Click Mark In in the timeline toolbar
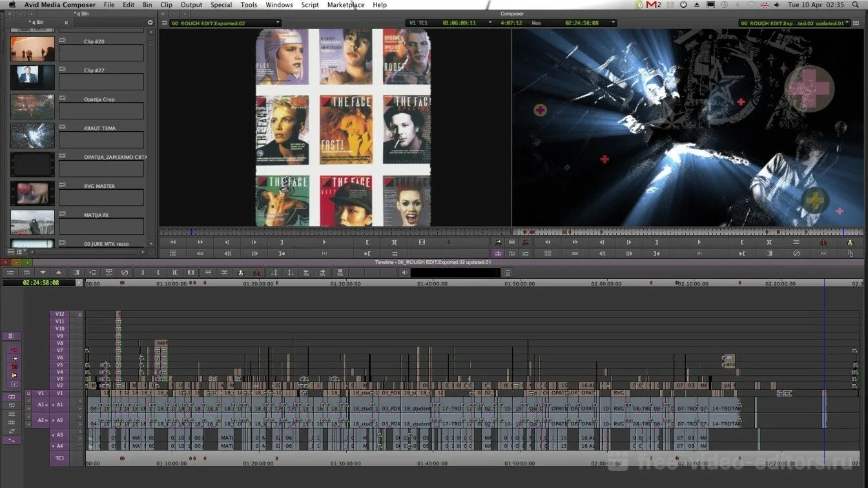This screenshot has height=488, width=868. point(142,272)
